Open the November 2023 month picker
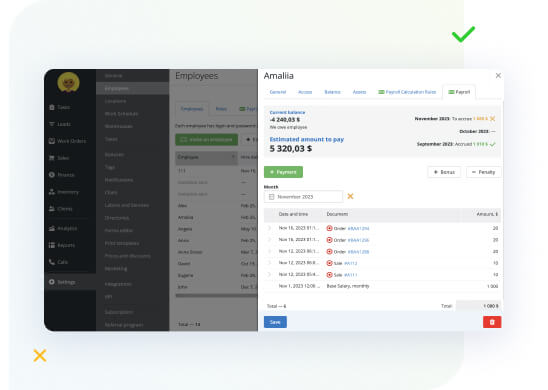The image size is (548, 390). [303, 197]
